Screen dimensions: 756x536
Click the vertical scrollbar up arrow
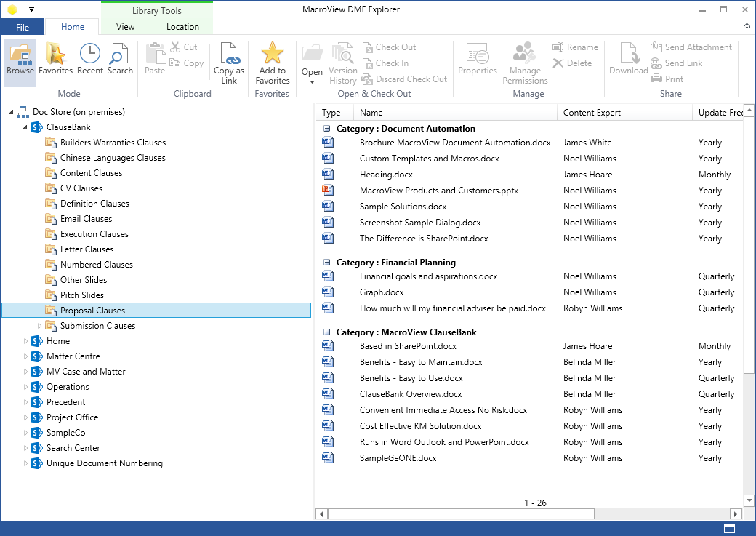749,110
